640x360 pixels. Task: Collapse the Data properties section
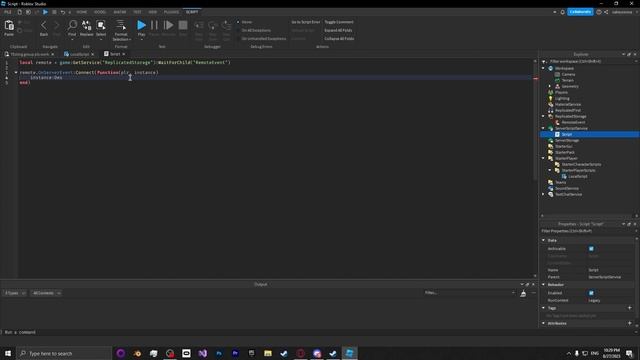point(544,240)
